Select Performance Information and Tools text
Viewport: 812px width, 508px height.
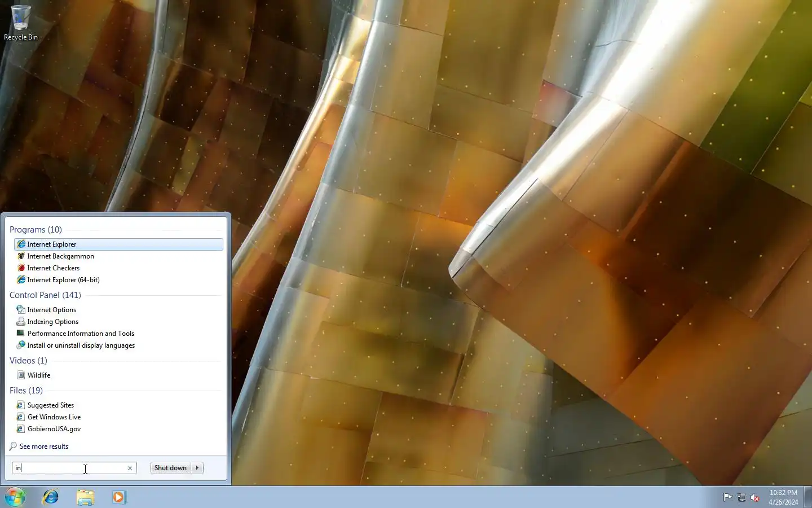coord(81,334)
